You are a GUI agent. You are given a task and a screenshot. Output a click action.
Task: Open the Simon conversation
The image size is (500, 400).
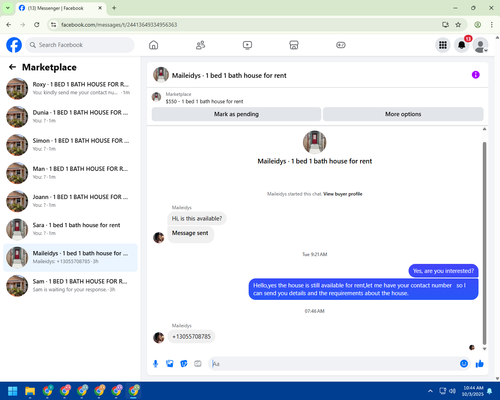(x=70, y=145)
